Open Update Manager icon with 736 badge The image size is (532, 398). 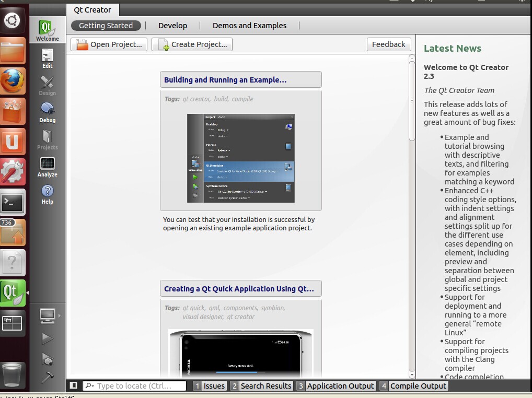pyautogui.click(x=13, y=232)
